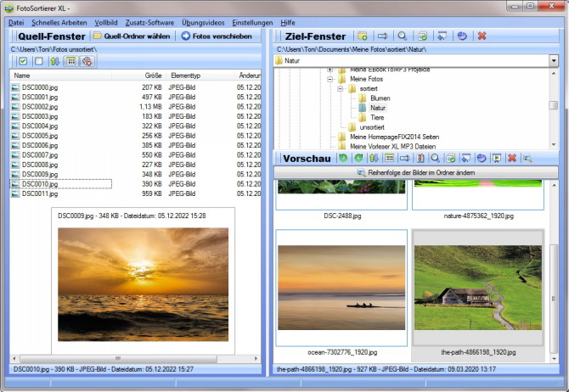The width and height of the screenshot is (569, 392).
Task: Click the red X delete icon in Vorschau toolbar
Action: coord(512,158)
